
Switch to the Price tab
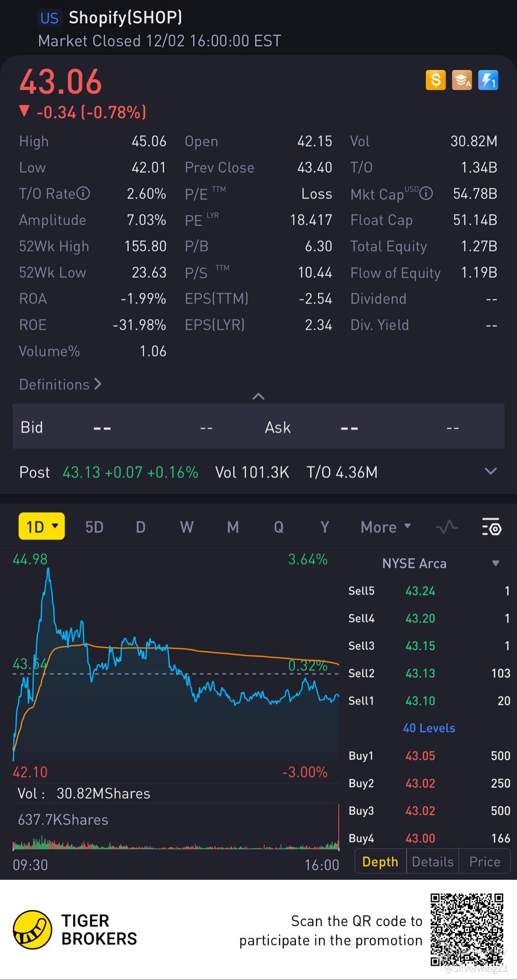coord(484,861)
